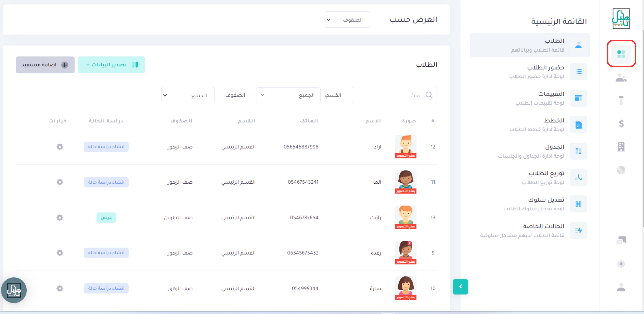Open حضور الطلاب menu item
The width and height of the screenshot is (644, 314).
(530, 72)
